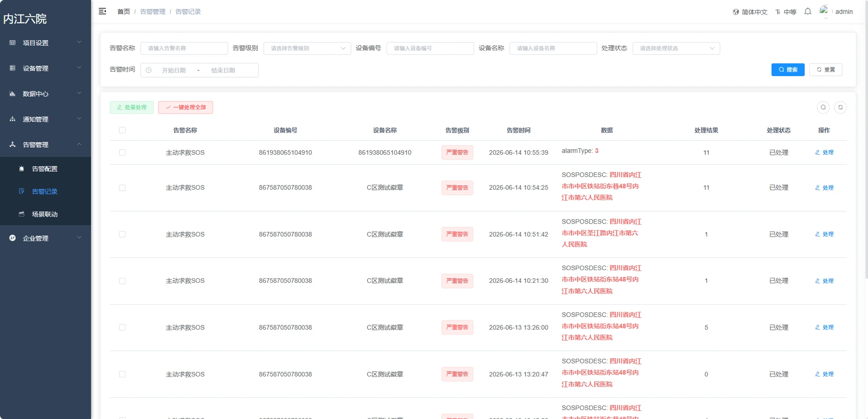Click the 内江六院 logo title
Viewport: 868px width, 419px height.
coord(25,19)
